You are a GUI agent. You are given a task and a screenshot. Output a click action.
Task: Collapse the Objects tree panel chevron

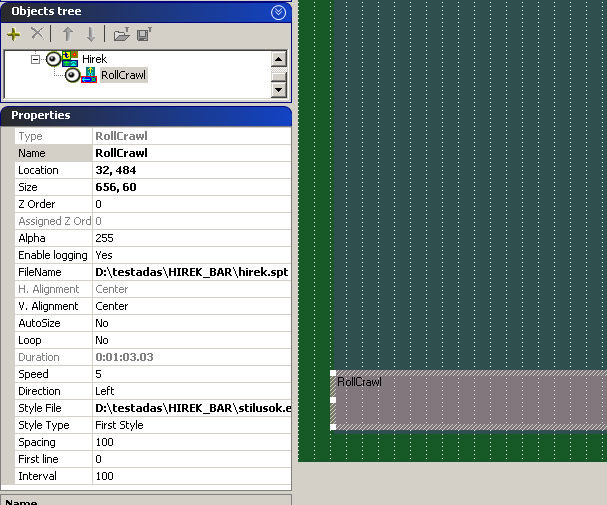click(x=278, y=12)
